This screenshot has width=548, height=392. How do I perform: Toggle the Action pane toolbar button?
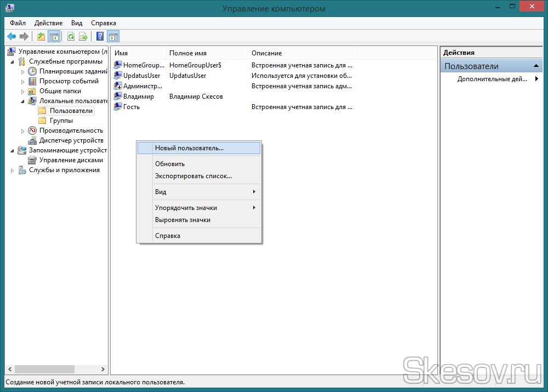click(x=113, y=37)
